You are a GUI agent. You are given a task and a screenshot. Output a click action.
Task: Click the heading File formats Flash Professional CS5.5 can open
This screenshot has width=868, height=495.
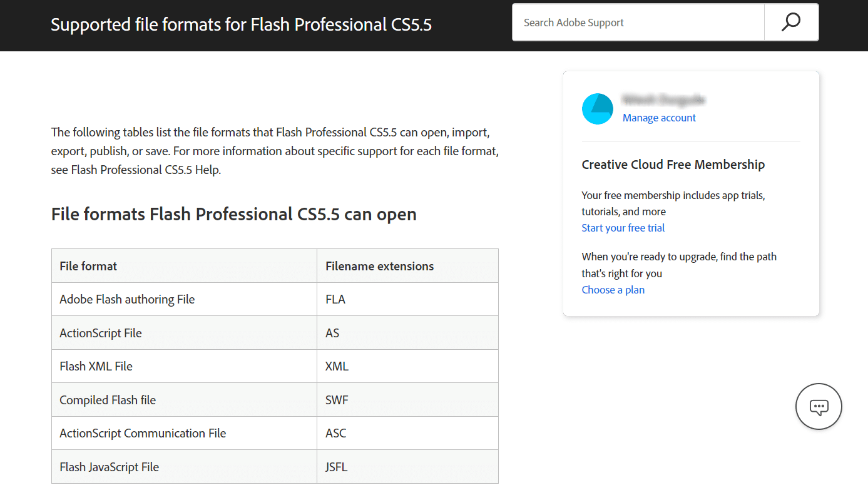tap(234, 214)
